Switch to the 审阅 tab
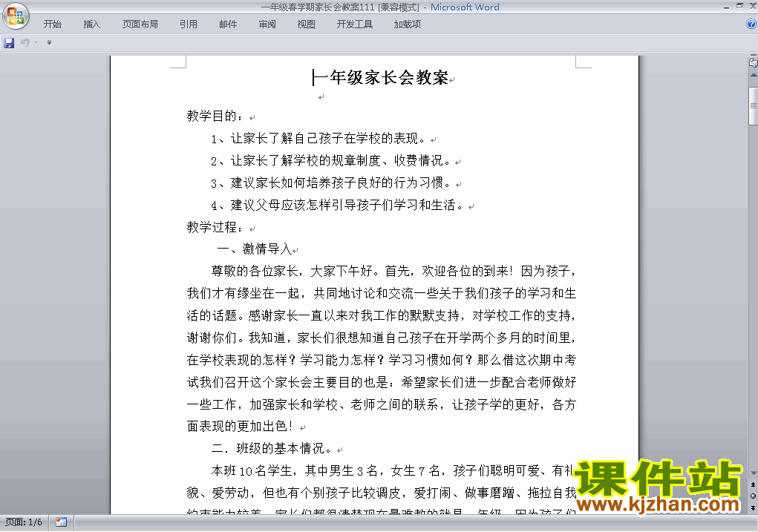 (267, 24)
